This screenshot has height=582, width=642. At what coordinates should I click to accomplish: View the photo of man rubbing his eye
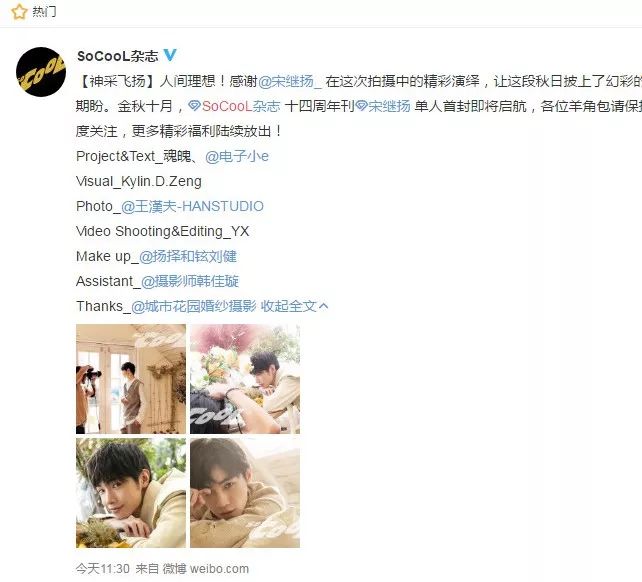[x=245, y=493]
